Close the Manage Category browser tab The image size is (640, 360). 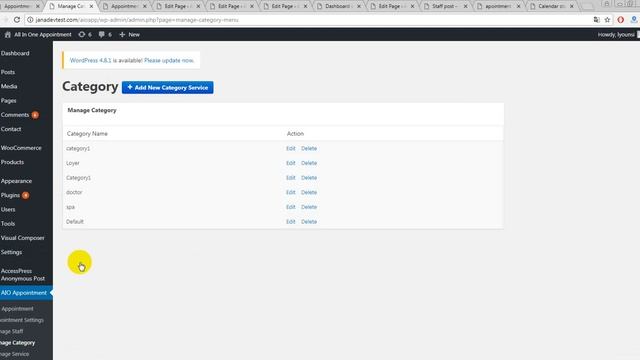91,6
